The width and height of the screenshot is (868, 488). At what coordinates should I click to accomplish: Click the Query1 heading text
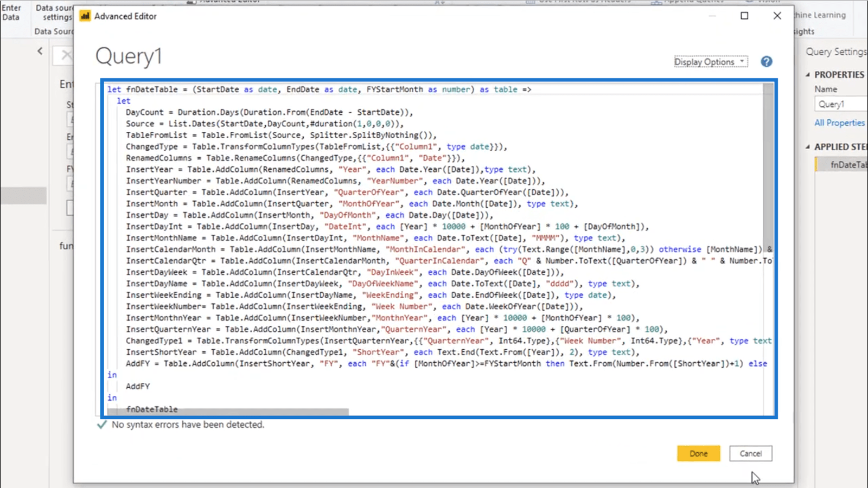pyautogui.click(x=129, y=56)
